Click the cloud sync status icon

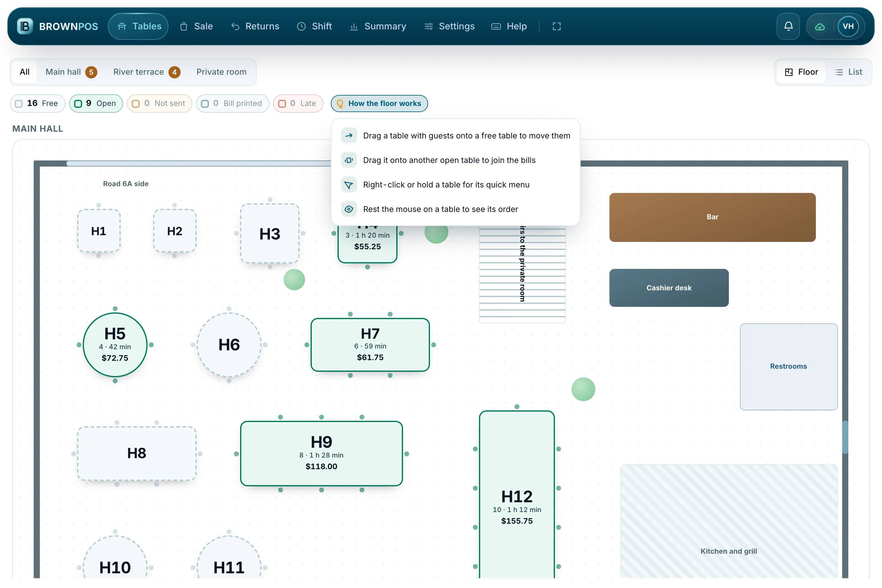coord(820,26)
